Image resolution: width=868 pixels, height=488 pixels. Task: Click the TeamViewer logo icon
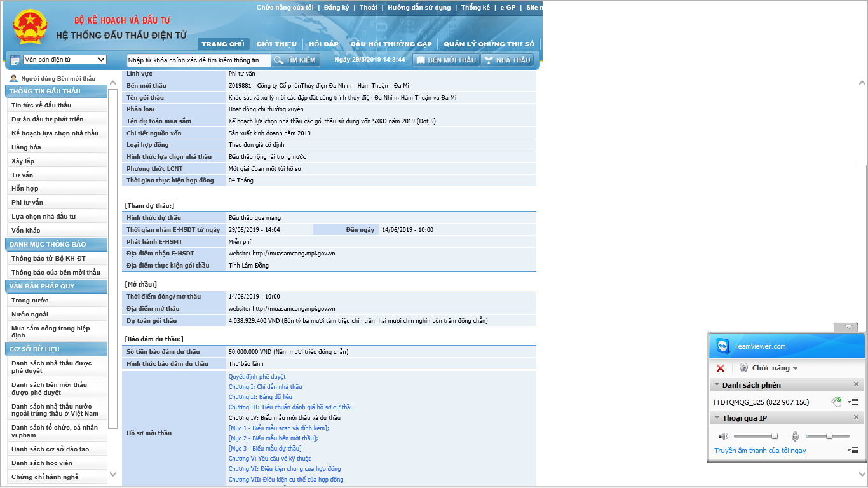click(x=723, y=346)
